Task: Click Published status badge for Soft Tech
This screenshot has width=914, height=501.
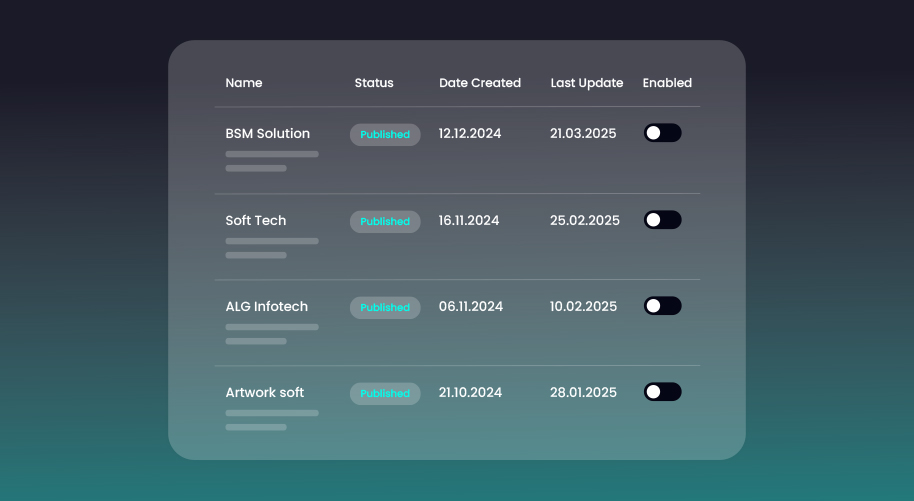Action: pyautogui.click(x=385, y=222)
